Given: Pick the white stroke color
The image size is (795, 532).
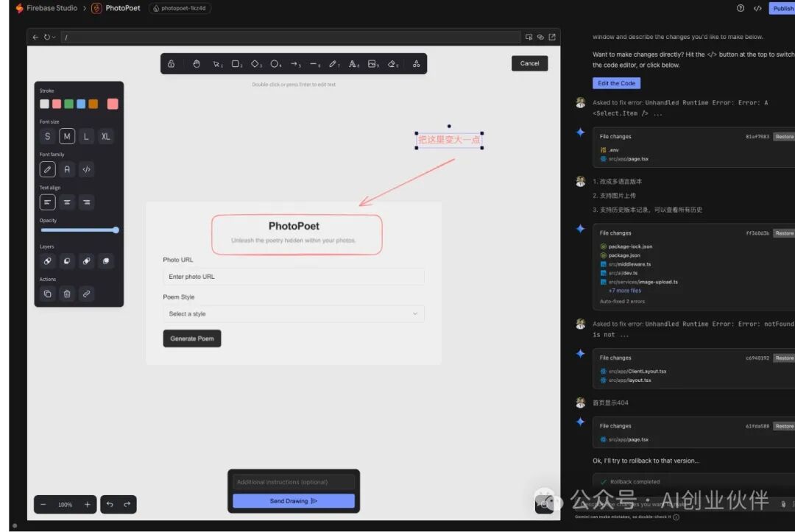Looking at the screenshot, I should pos(45,104).
